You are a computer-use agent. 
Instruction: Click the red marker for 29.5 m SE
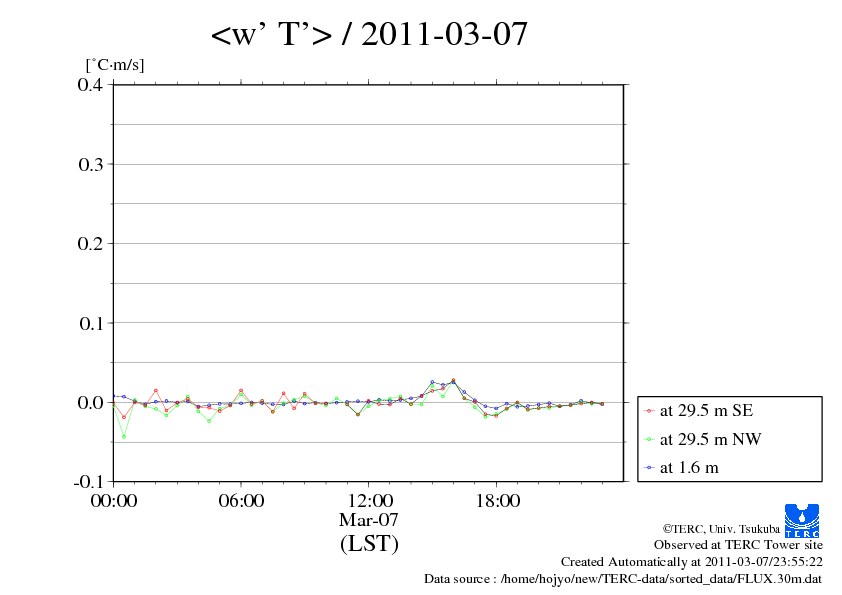(649, 411)
